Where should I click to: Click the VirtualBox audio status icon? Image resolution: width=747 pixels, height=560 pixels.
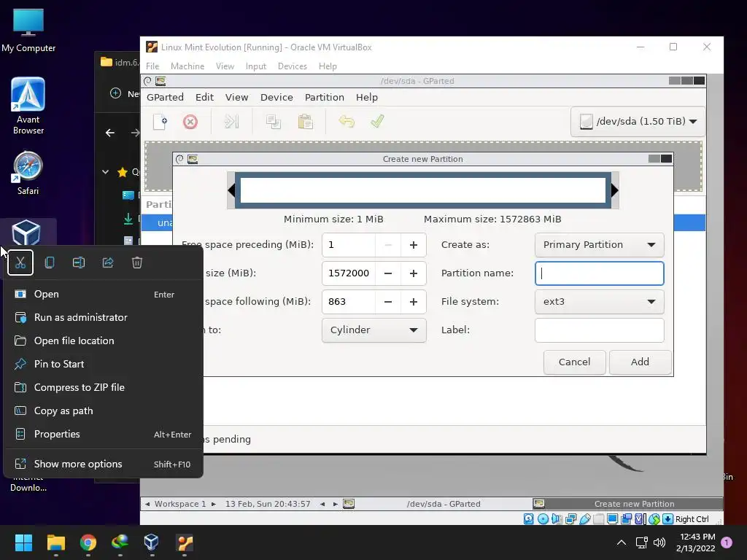(x=557, y=519)
